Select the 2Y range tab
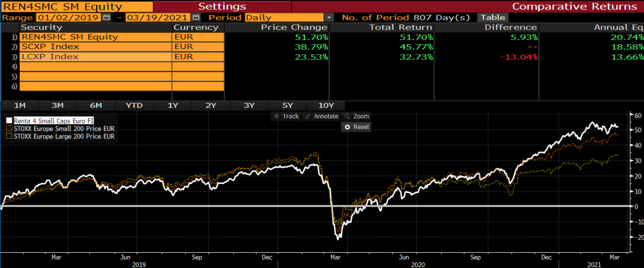The width and height of the screenshot is (644, 268). click(211, 106)
